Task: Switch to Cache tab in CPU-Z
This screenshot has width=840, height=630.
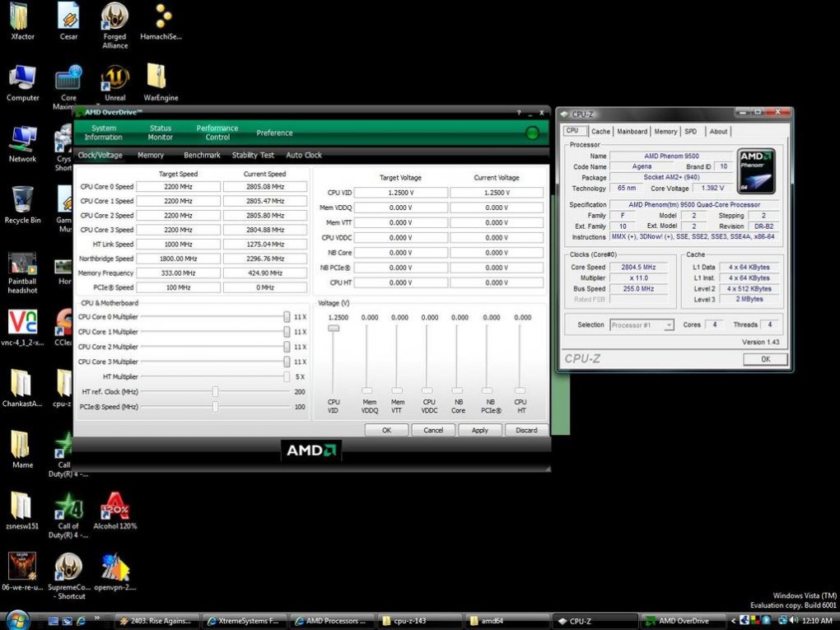Action: (600, 131)
